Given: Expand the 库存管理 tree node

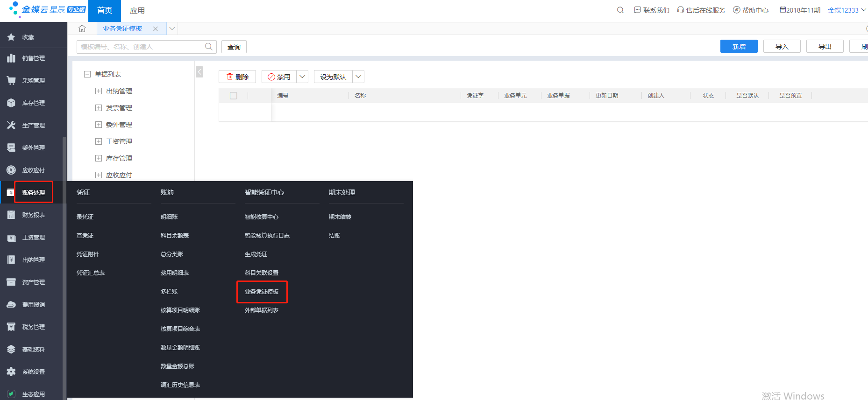Looking at the screenshot, I should click(99, 158).
